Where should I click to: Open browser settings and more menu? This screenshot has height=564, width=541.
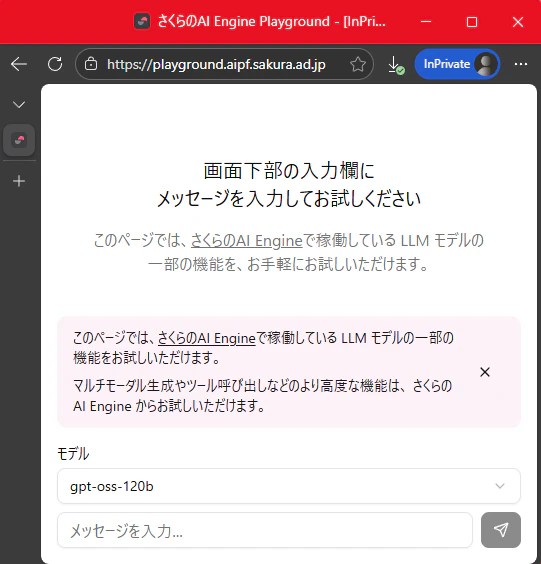point(521,64)
